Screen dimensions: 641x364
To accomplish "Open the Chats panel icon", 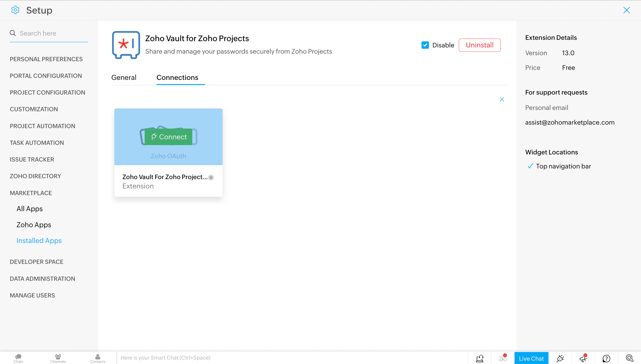I will point(18,358).
